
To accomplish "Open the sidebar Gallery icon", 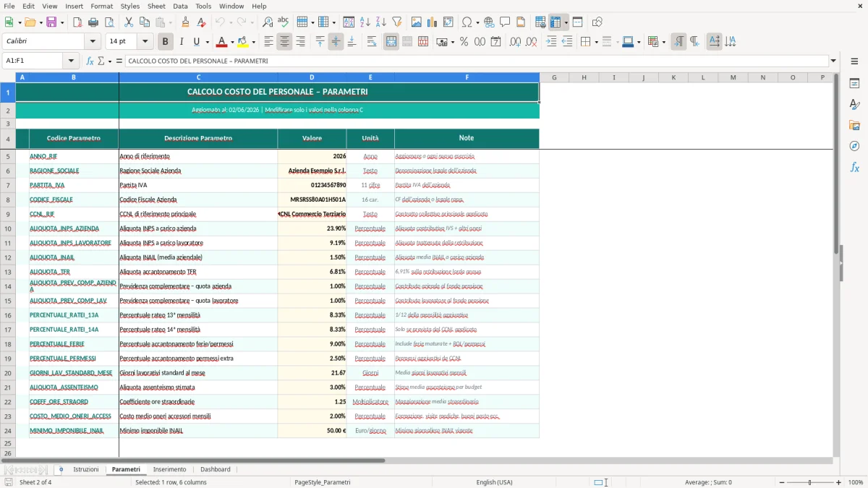I will pyautogui.click(x=854, y=125).
